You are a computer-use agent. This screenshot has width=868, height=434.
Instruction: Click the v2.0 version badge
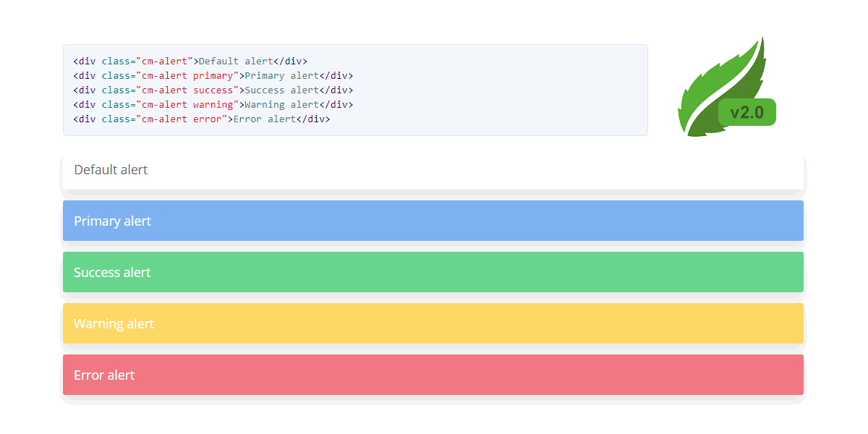pos(746,112)
